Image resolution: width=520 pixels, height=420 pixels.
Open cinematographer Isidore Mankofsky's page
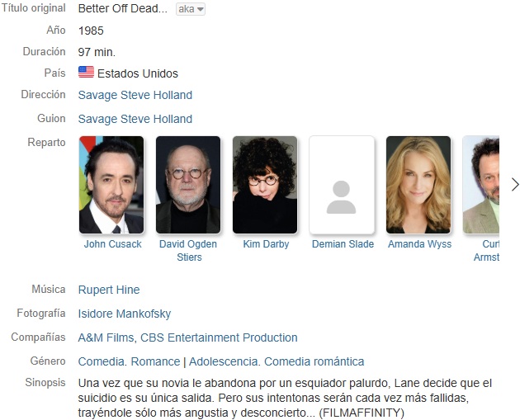(x=125, y=314)
